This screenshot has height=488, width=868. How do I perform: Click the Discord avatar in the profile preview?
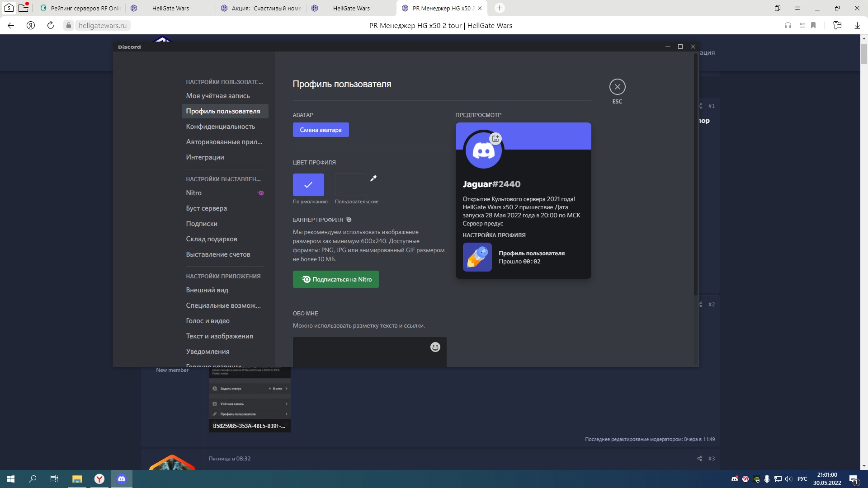pyautogui.click(x=483, y=150)
